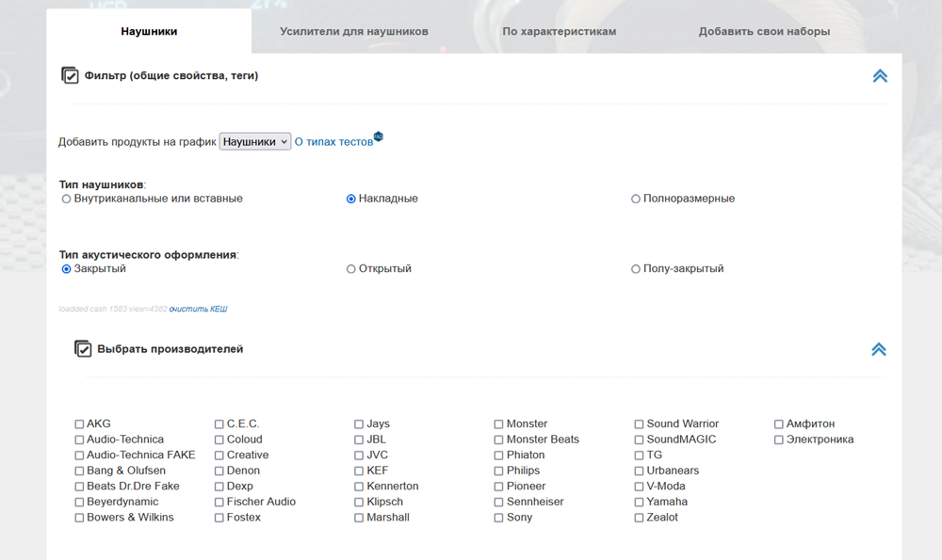
Task: Select the Открытый acoustic type
Action: coord(350,269)
